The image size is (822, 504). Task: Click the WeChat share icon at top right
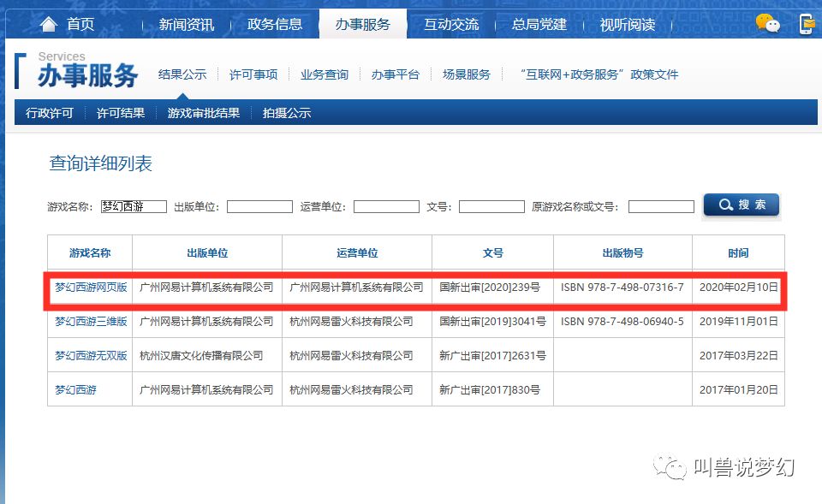tap(768, 24)
